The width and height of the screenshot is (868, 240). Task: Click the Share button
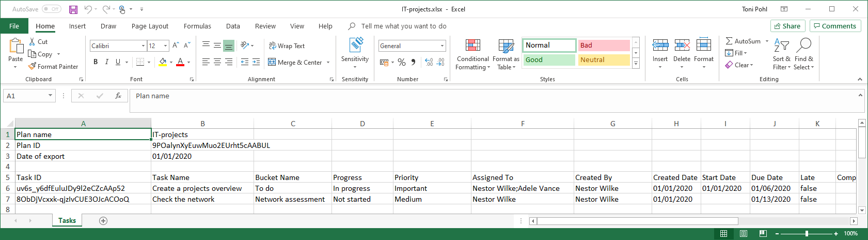788,26
